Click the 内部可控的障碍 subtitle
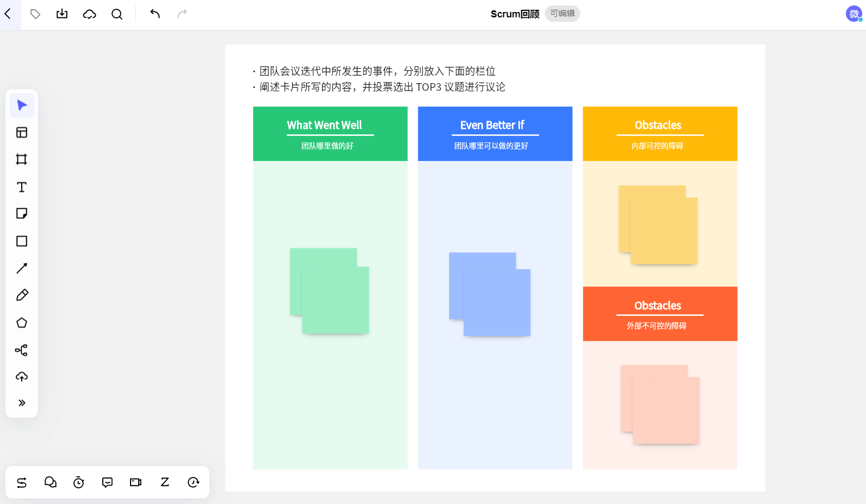The width and height of the screenshot is (866, 504). (657, 146)
